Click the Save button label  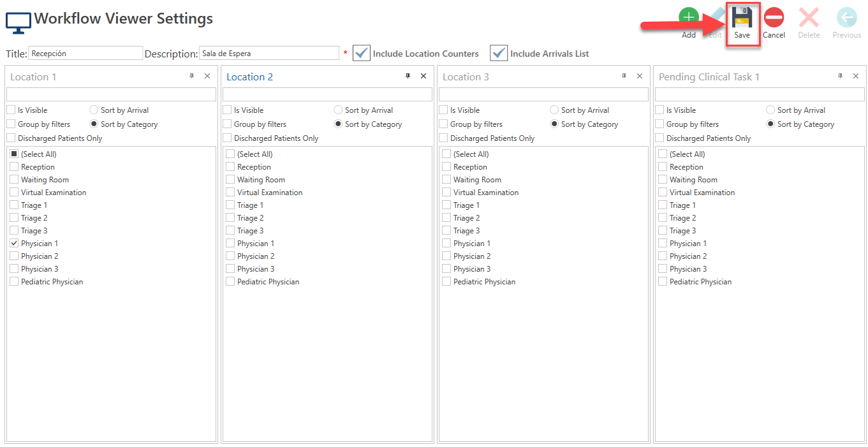(x=742, y=35)
